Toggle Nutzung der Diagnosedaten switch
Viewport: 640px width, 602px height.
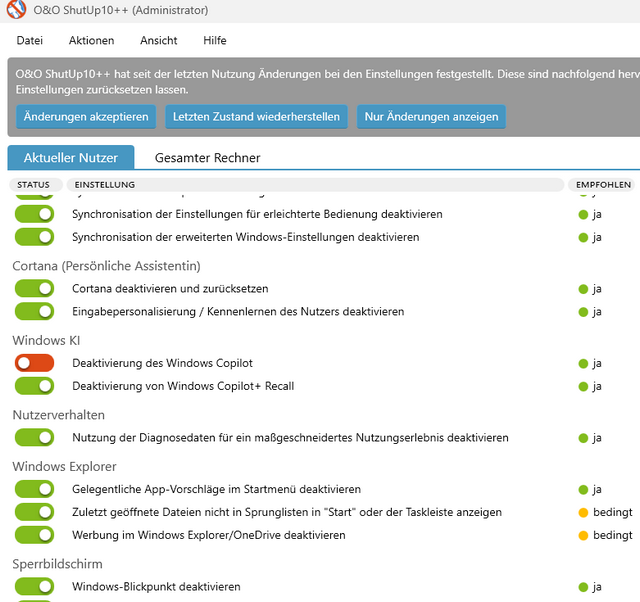click(x=34, y=438)
